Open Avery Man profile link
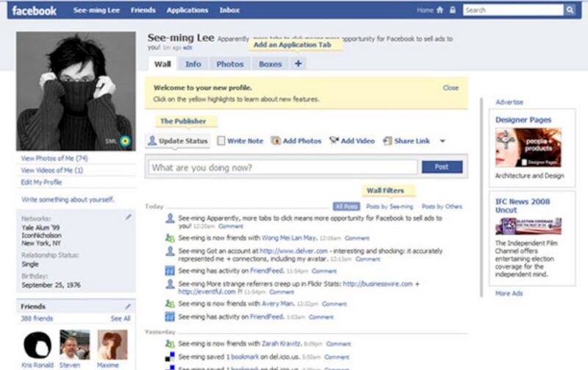Screen dimensions: 588x370 (x=278, y=304)
